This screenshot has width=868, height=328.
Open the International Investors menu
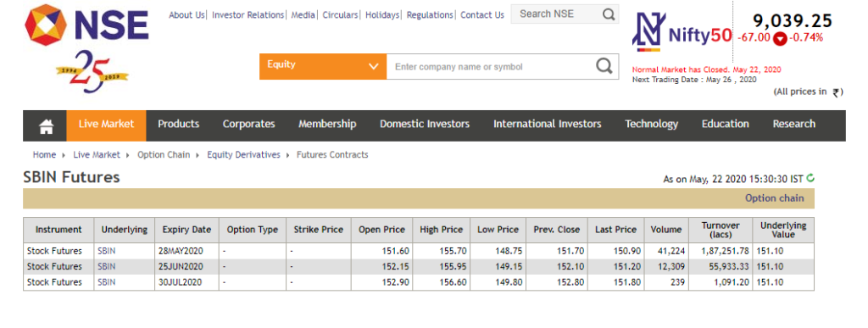(547, 124)
